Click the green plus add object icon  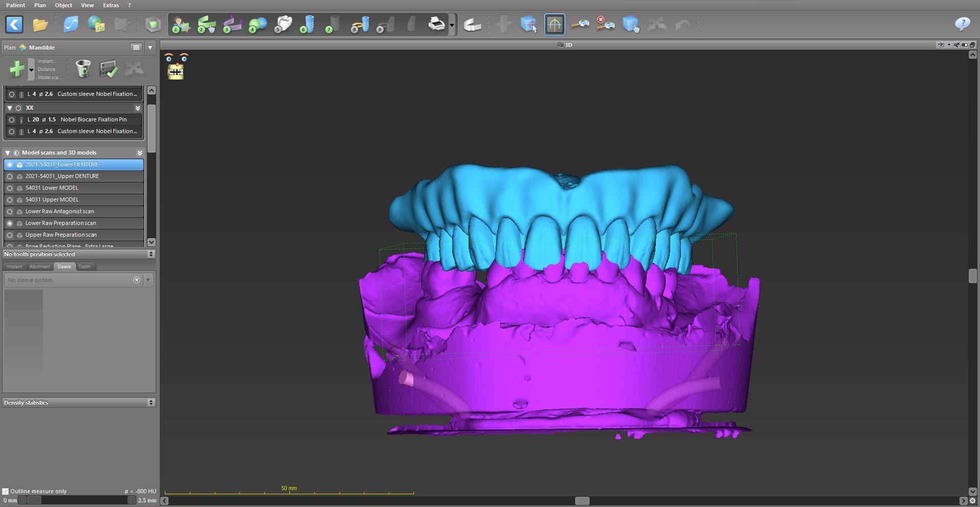click(16, 69)
